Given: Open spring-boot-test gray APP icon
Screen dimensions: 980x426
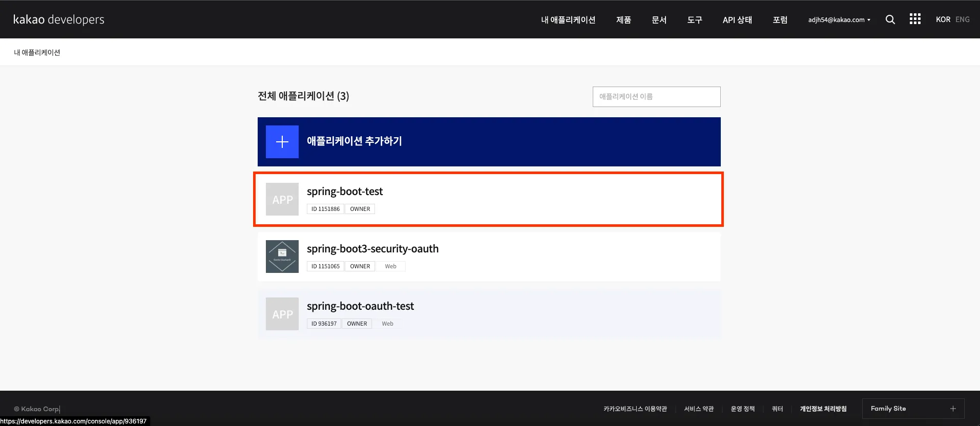Looking at the screenshot, I should (x=282, y=199).
